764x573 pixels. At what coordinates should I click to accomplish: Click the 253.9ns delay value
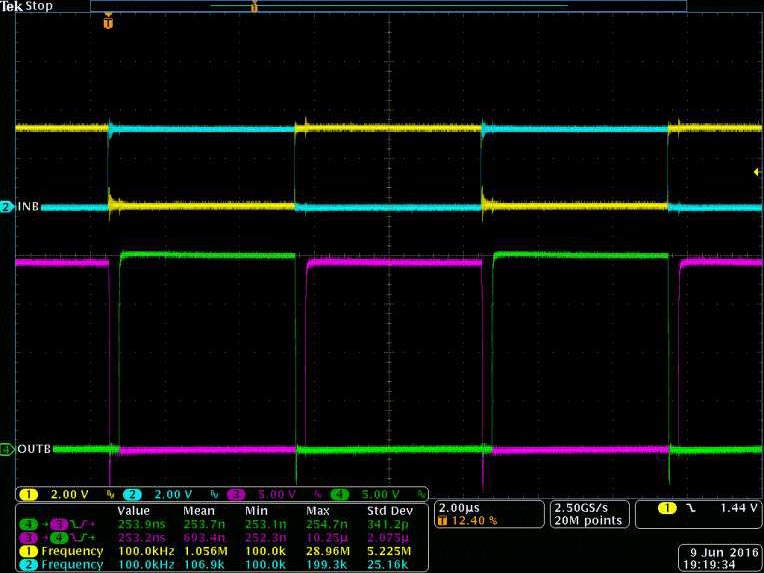(x=142, y=524)
